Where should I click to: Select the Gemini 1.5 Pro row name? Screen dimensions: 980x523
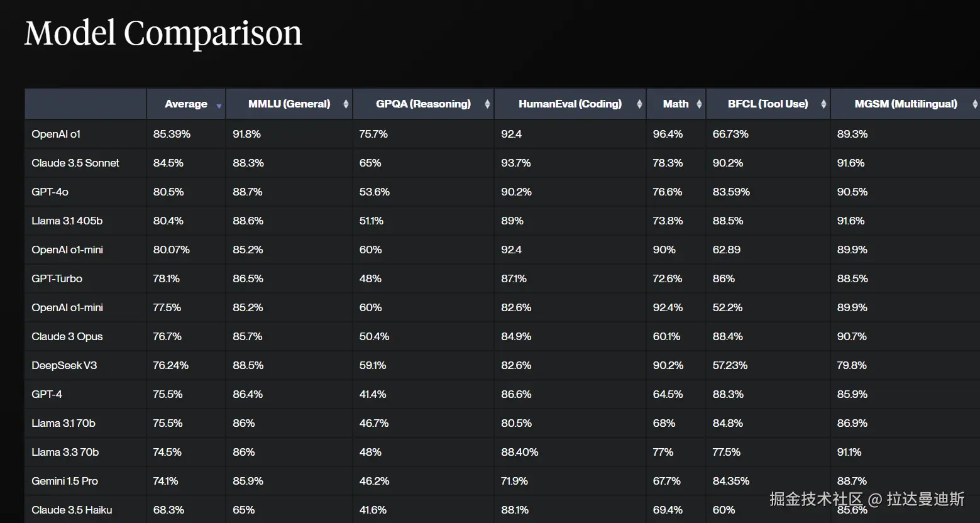coord(65,481)
